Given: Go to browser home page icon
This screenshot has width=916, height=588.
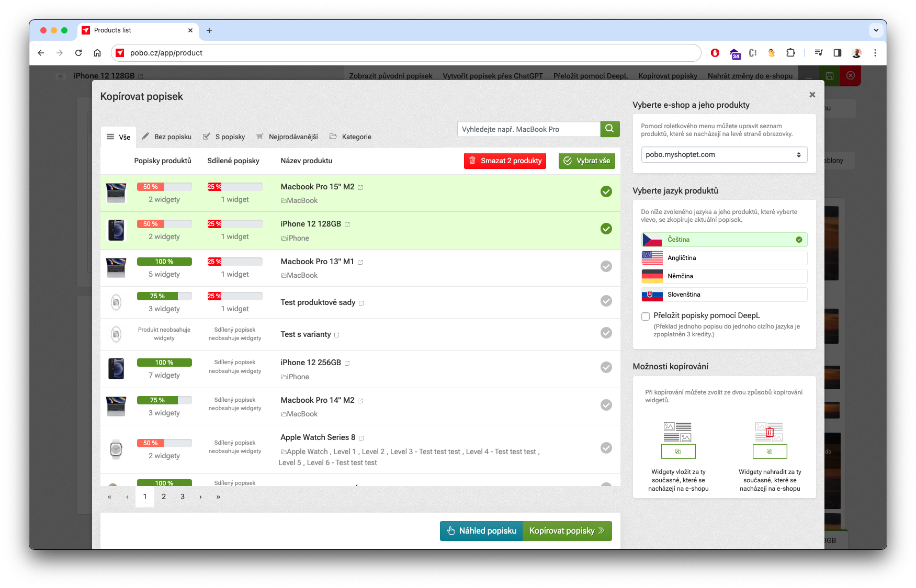Looking at the screenshot, I should (x=97, y=53).
